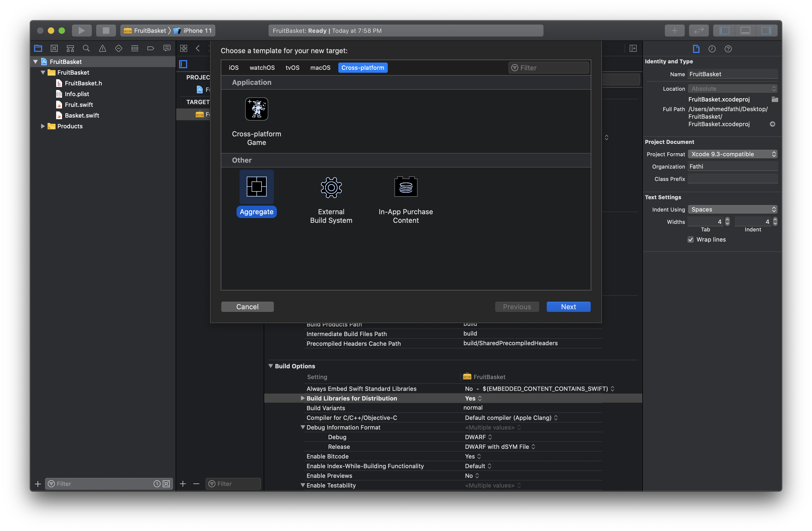This screenshot has height=531, width=812.
Task: Stop the running scheme
Action: (106, 31)
